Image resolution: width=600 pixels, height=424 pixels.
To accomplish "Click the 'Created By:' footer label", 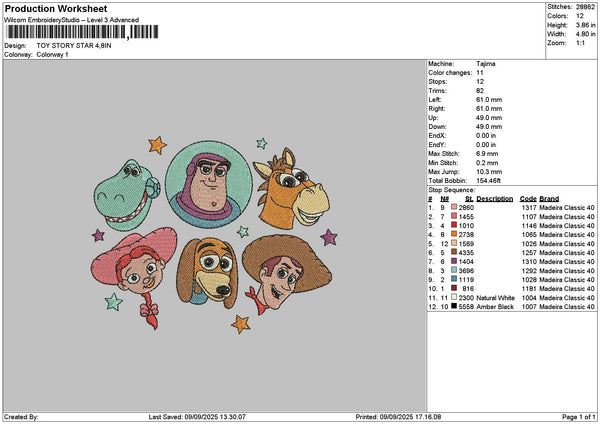I will pos(21,417).
